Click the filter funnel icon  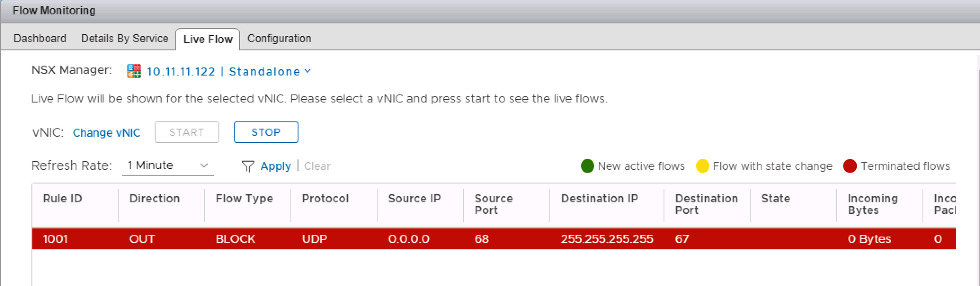248,166
